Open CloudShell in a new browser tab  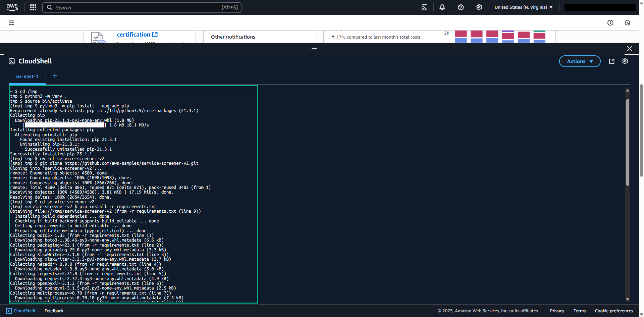611,61
